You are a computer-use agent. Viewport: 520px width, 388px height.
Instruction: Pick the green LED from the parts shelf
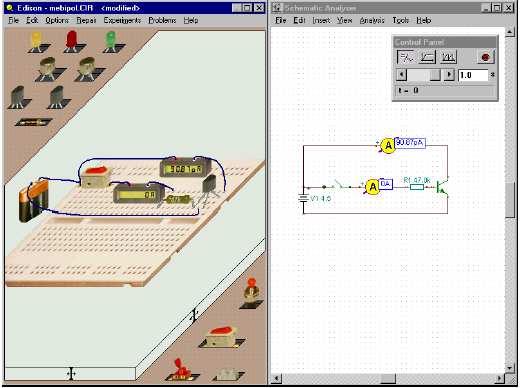coord(110,42)
